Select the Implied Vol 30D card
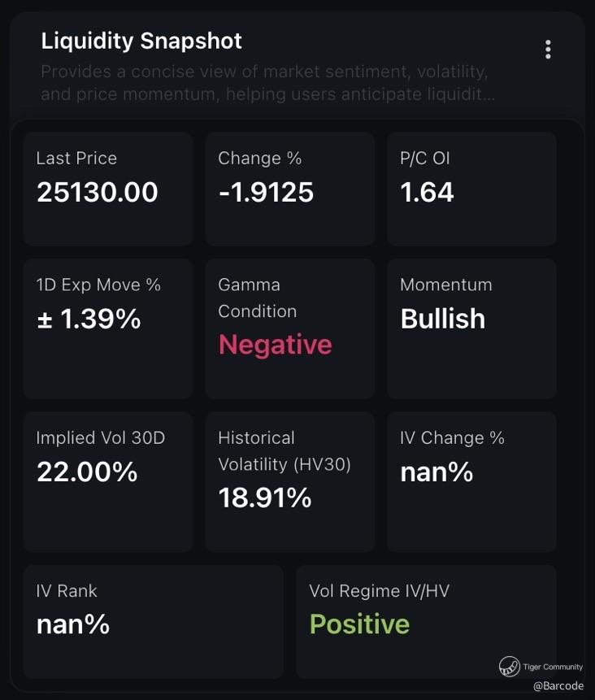This screenshot has width=595, height=700. [x=107, y=481]
